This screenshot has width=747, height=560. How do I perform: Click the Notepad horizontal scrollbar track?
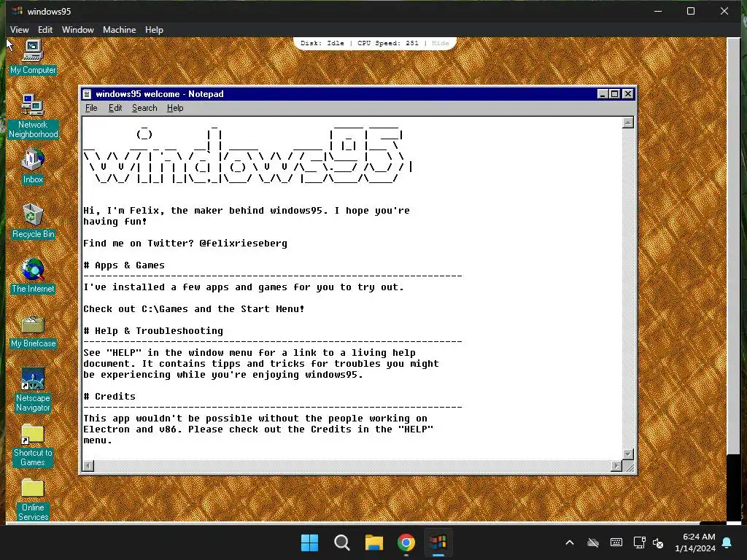click(352, 466)
